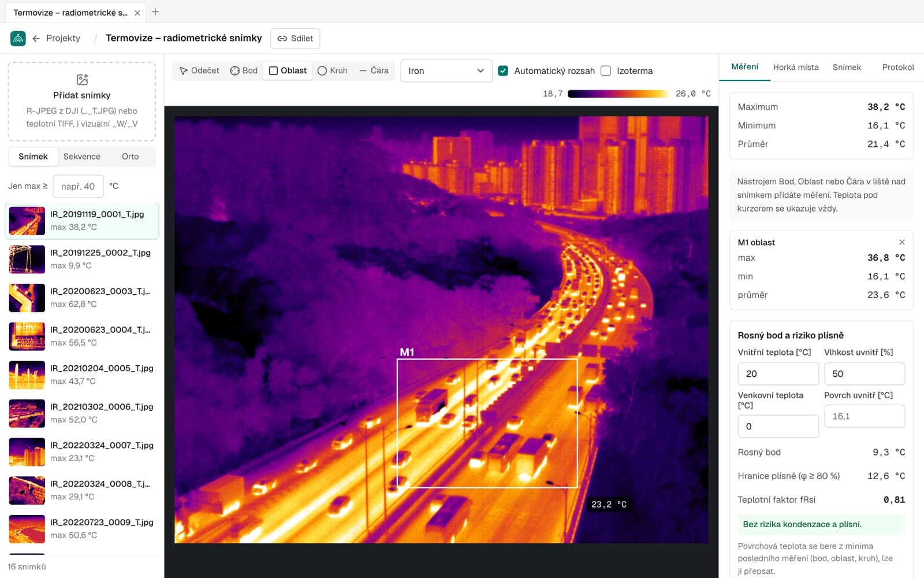Click the Jen max temperature filter field
This screenshot has height=578, width=924.
[78, 186]
